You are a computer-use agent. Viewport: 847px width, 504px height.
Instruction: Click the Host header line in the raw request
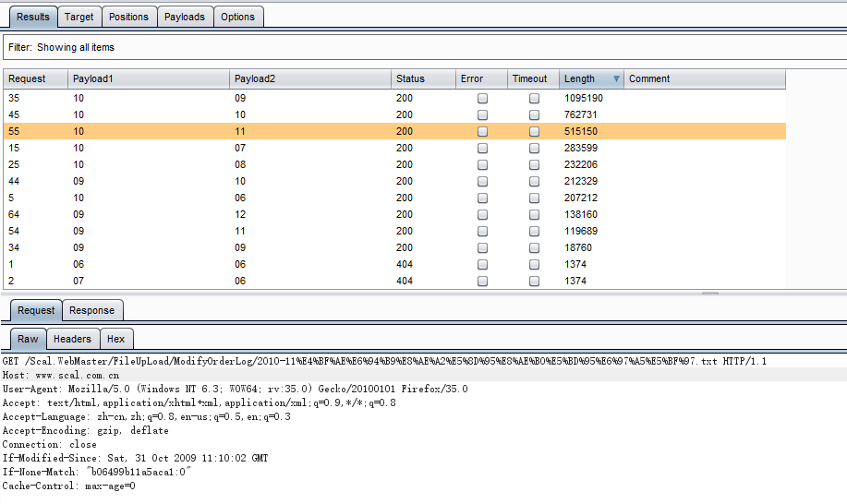pyautogui.click(x=61, y=375)
